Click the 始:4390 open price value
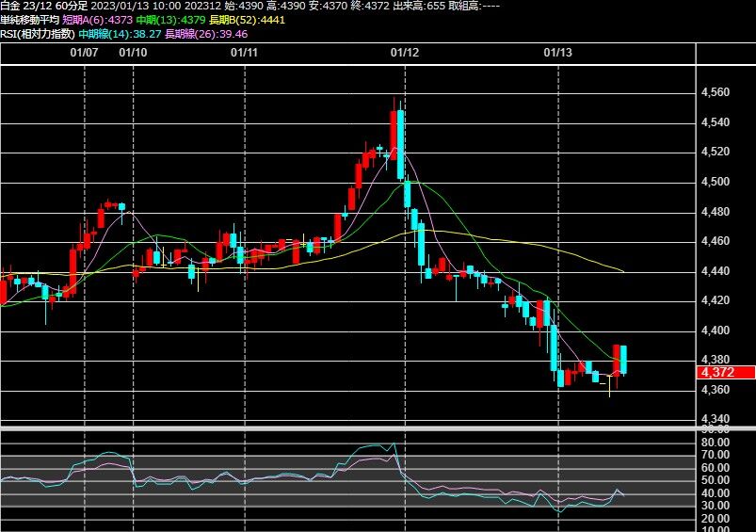The image size is (756, 532). (244, 6)
